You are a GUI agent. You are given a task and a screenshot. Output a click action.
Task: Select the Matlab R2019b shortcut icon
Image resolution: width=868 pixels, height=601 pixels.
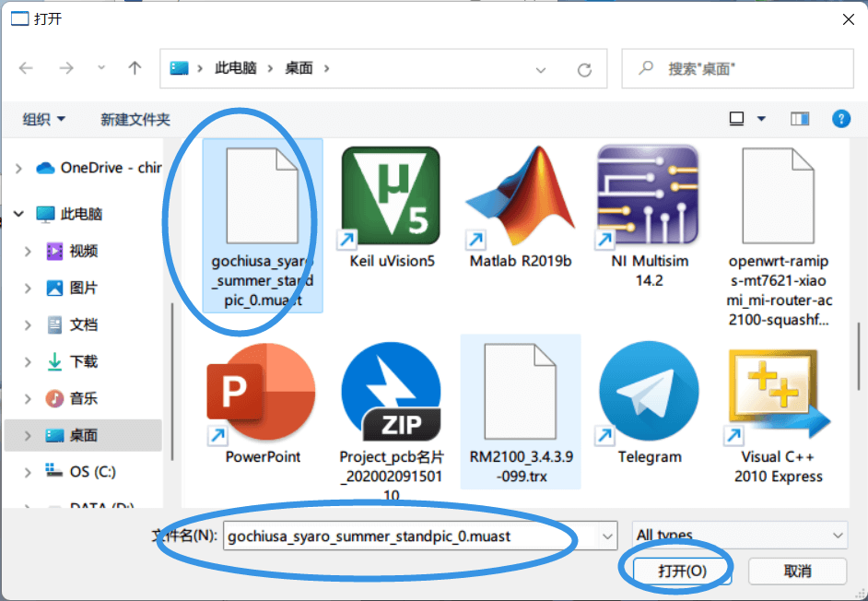point(521,195)
